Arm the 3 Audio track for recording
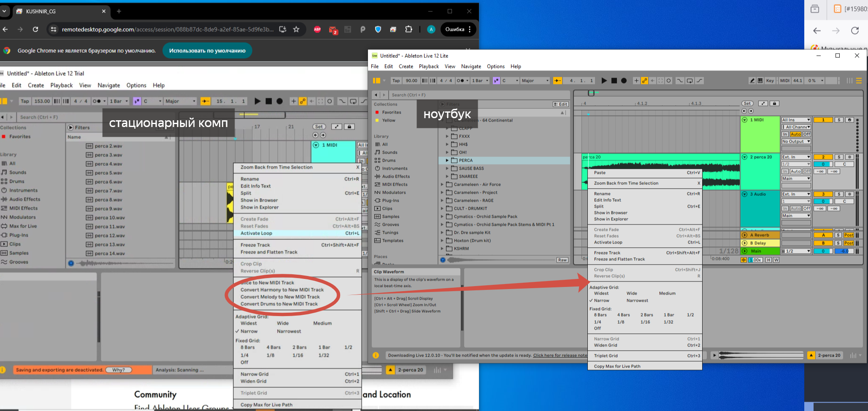 pyautogui.click(x=849, y=194)
